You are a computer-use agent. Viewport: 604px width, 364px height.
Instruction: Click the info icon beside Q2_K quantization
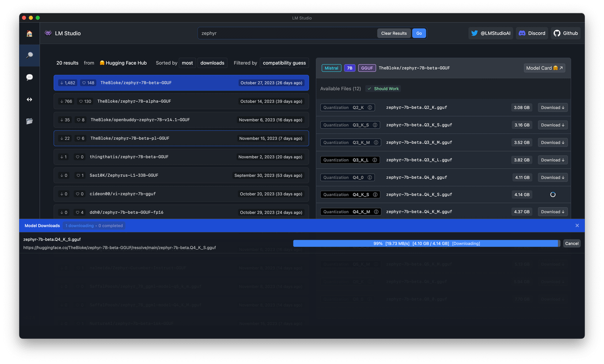[x=370, y=108]
